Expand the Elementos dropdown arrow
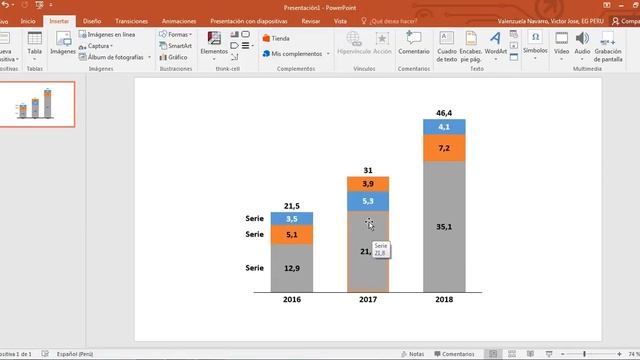The width and height of the screenshot is (640, 360). tap(214, 60)
